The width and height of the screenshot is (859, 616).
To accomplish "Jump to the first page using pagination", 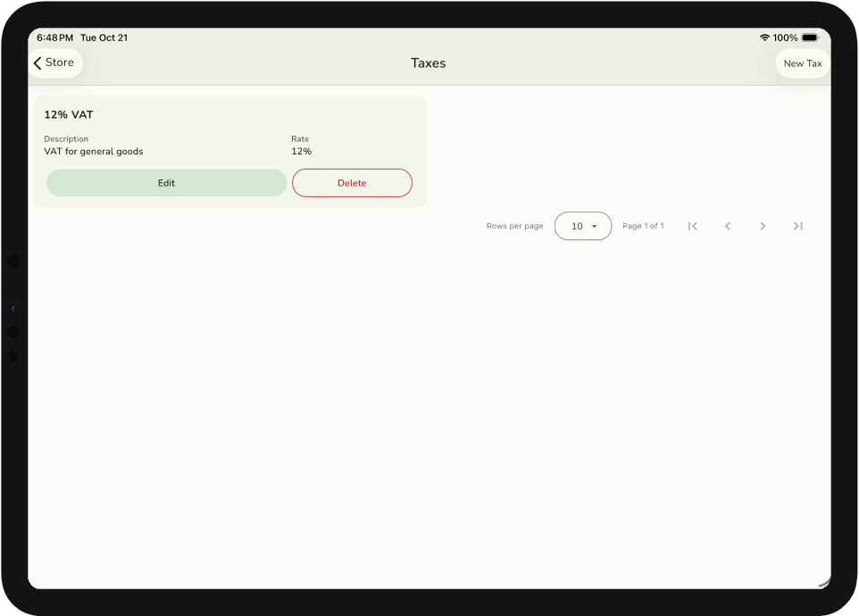I will click(693, 226).
